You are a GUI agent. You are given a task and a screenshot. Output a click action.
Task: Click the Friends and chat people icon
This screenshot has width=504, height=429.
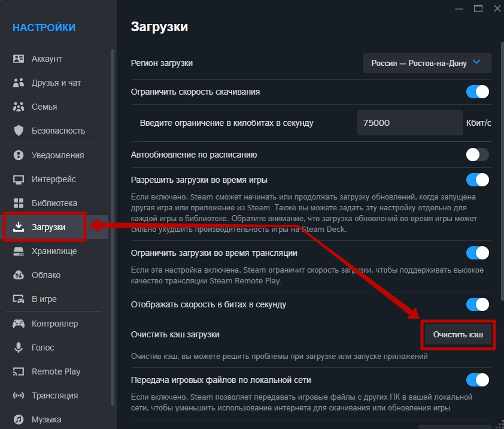pos(19,83)
